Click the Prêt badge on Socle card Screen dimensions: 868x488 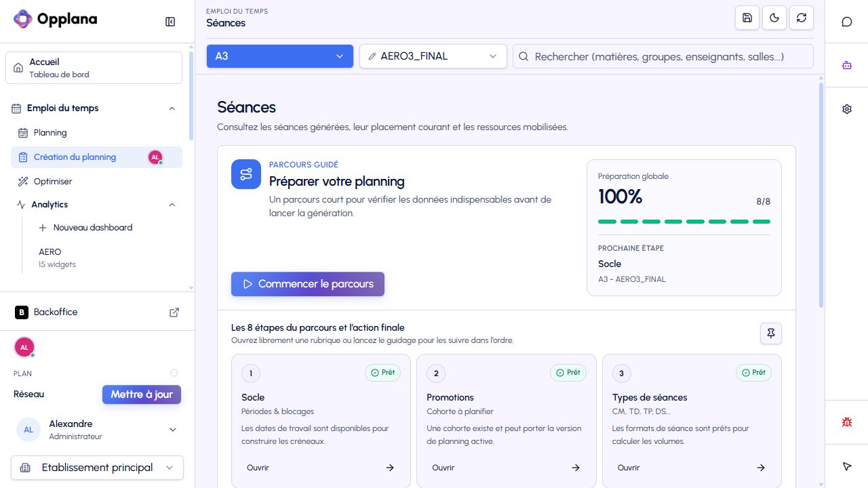[383, 372]
